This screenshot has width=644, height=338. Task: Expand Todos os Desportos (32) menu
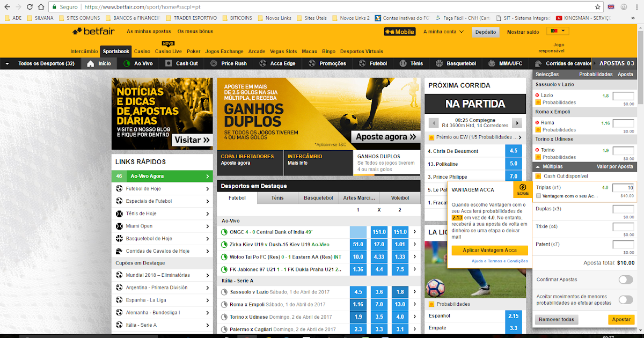[x=40, y=63]
